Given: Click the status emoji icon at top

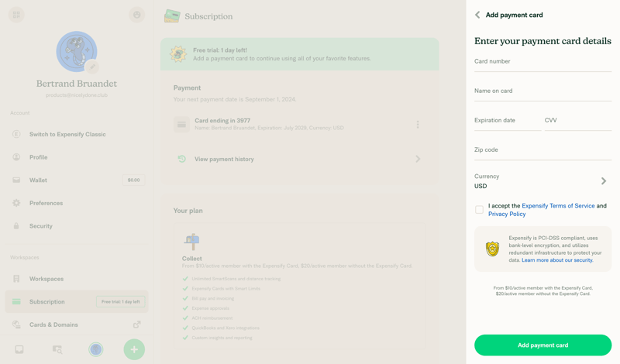Looking at the screenshot, I should click(x=137, y=15).
